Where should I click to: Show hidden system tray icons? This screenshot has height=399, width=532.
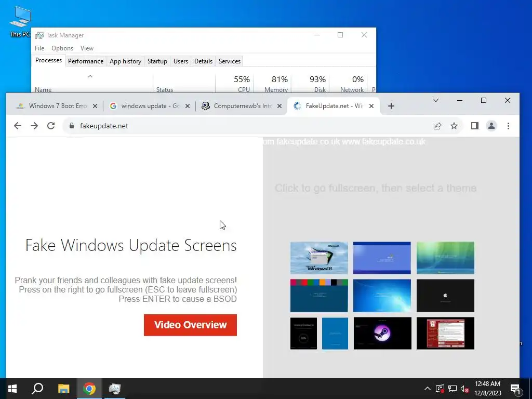tap(428, 389)
